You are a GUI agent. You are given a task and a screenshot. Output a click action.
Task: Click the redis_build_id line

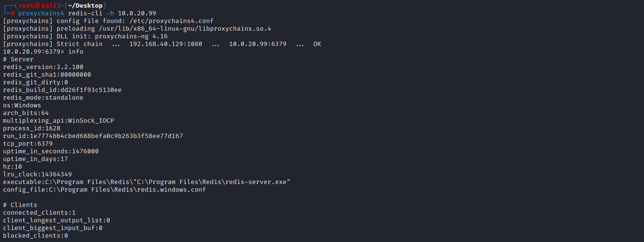[62, 90]
